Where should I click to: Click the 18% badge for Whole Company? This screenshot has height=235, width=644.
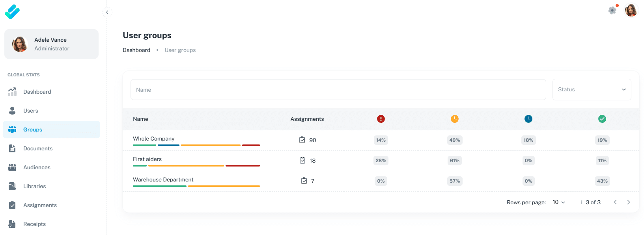coord(528,140)
